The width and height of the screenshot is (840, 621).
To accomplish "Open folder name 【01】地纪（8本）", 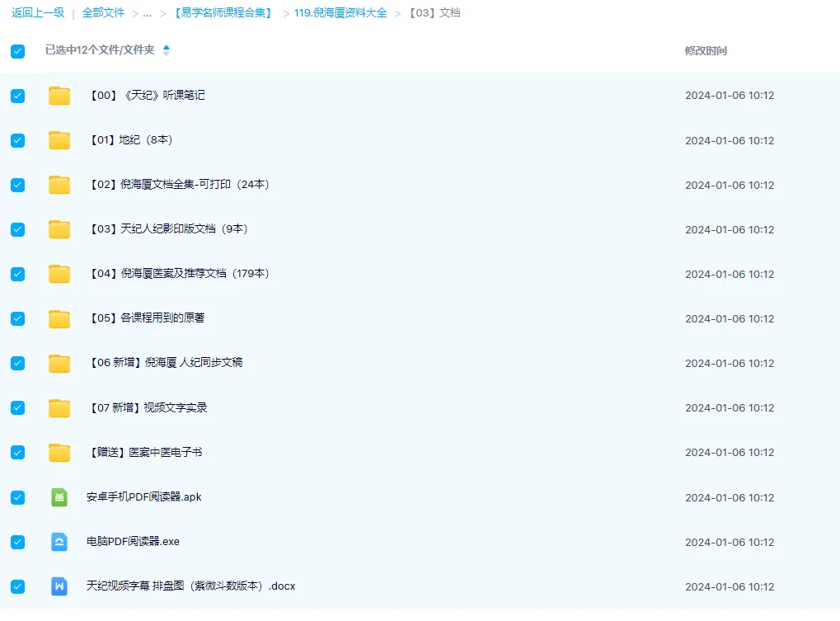I will tap(131, 140).
